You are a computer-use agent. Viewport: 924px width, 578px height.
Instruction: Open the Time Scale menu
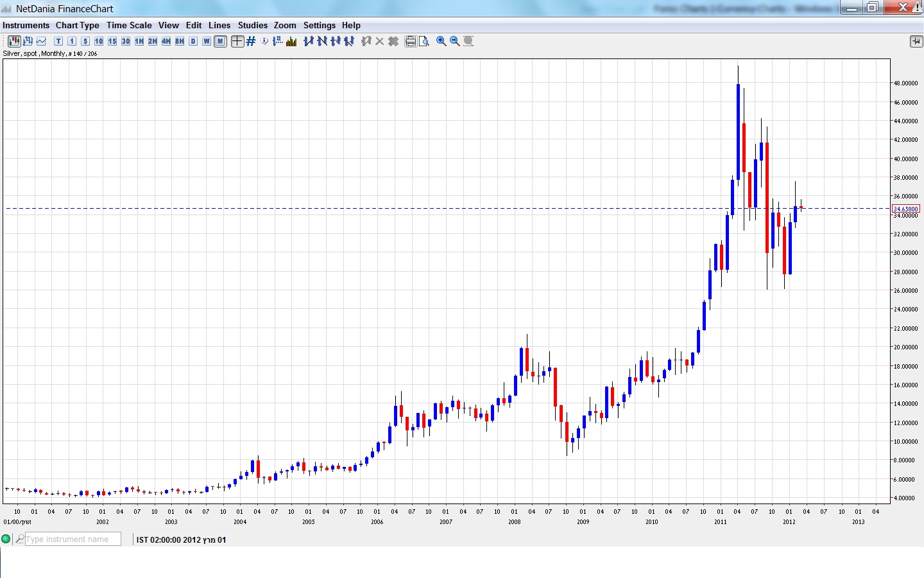[x=129, y=25]
